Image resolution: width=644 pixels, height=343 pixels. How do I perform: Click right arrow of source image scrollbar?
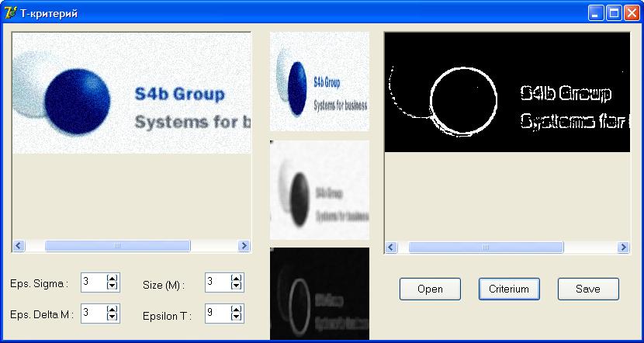pos(244,246)
